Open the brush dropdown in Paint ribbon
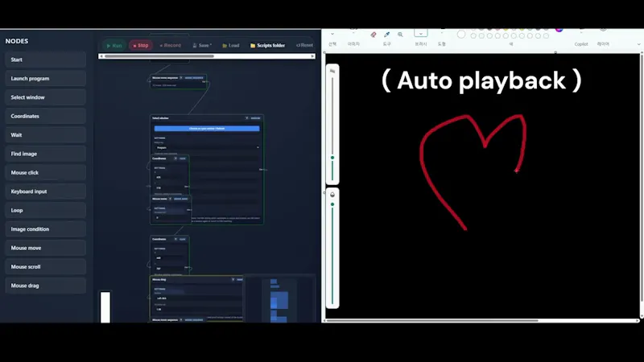Viewport: 644px width, 362px height. [x=420, y=33]
